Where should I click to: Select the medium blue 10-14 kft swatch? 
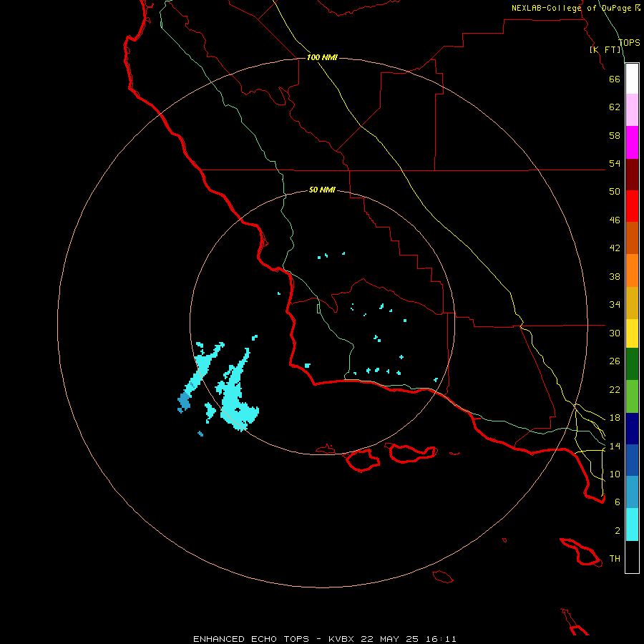click(632, 460)
